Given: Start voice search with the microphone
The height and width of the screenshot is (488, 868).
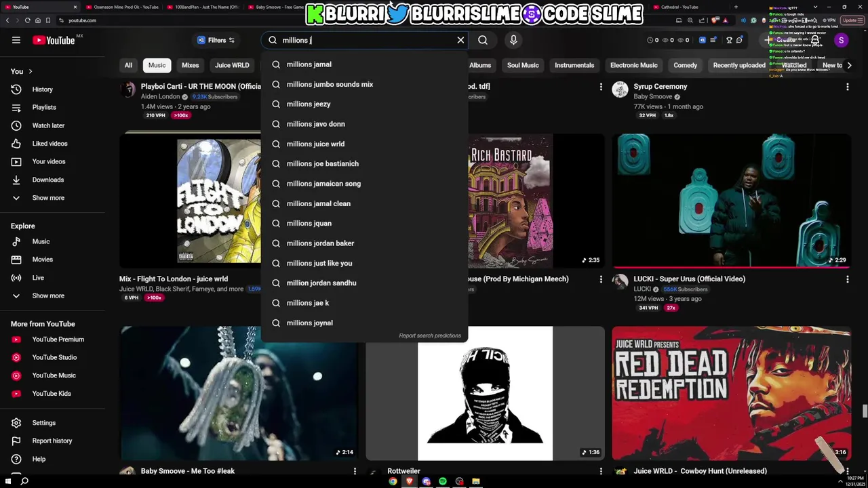Looking at the screenshot, I should point(513,40).
